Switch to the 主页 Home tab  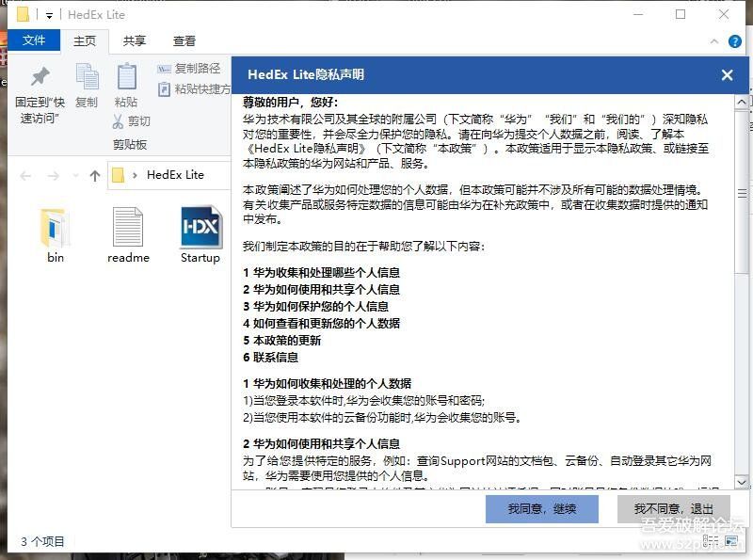point(85,40)
